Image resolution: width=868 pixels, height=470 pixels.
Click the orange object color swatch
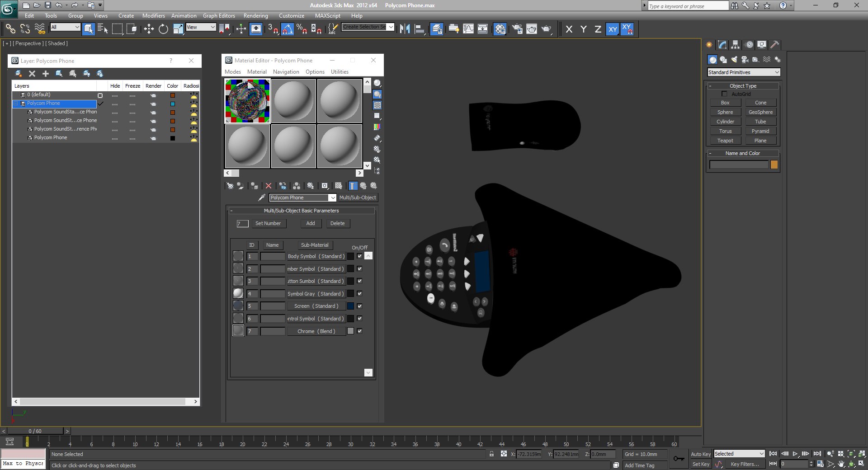(x=774, y=165)
